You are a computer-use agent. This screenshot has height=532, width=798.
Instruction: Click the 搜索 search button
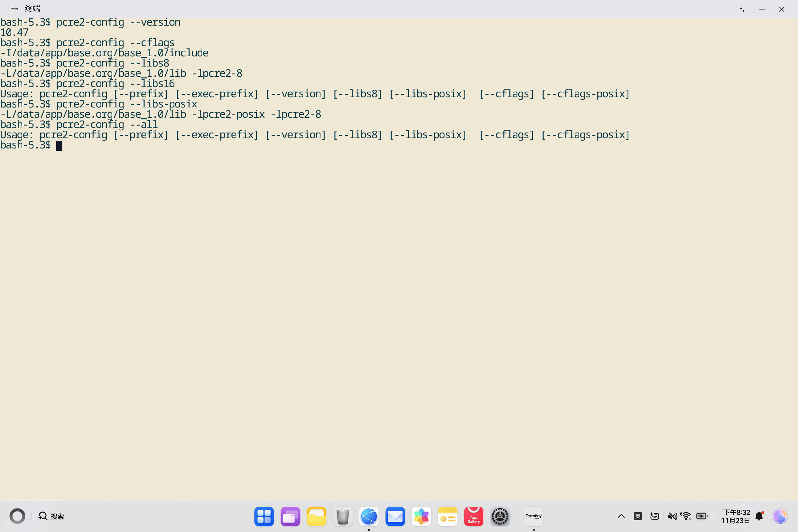click(x=52, y=516)
